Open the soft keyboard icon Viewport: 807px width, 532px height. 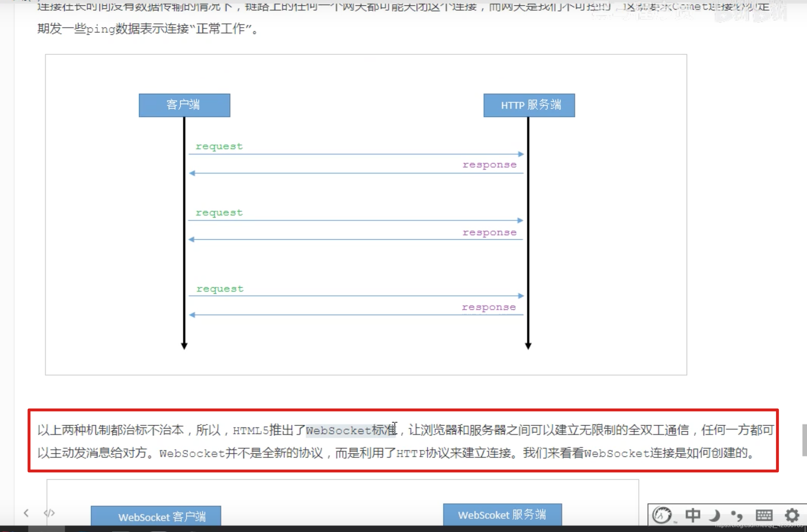click(764, 515)
